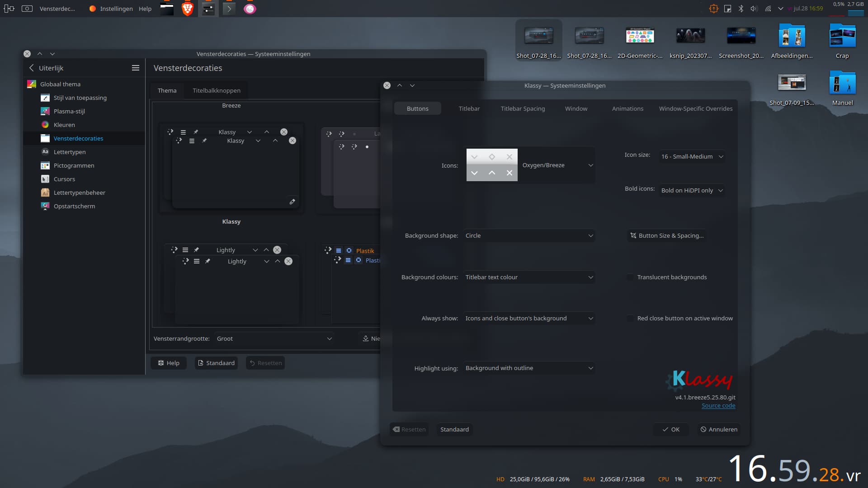Image resolution: width=868 pixels, height=488 pixels.
Task: Open the Cursors settings page
Action: coord(64,179)
